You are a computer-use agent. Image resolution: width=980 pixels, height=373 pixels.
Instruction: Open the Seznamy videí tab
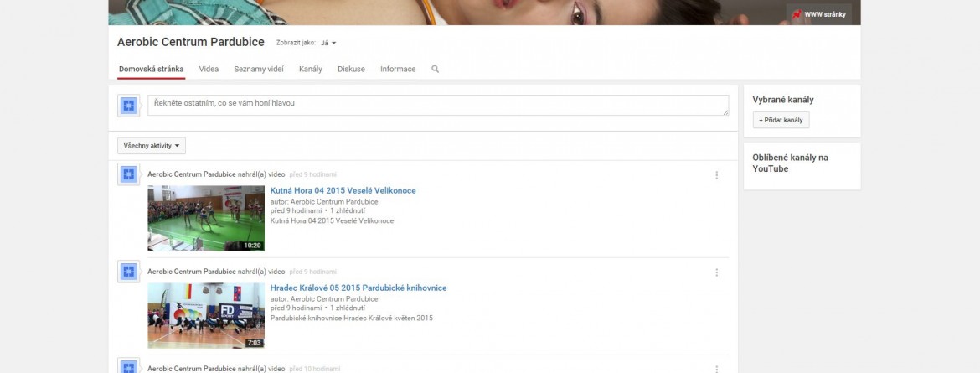pyautogui.click(x=259, y=69)
